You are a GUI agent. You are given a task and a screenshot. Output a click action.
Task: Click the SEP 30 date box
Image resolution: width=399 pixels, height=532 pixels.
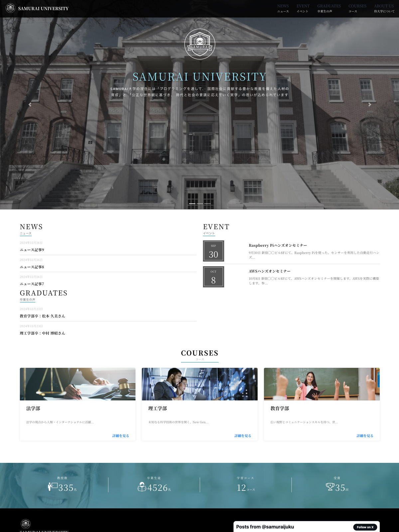213,251
